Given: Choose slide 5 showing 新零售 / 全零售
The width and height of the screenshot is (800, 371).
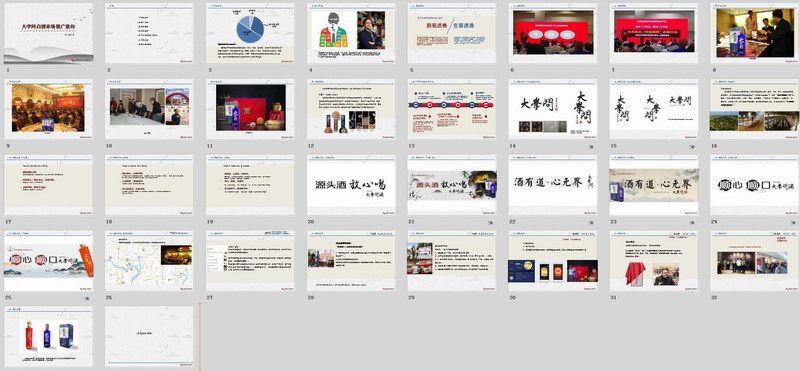Looking at the screenshot, I should pyautogui.click(x=452, y=33).
